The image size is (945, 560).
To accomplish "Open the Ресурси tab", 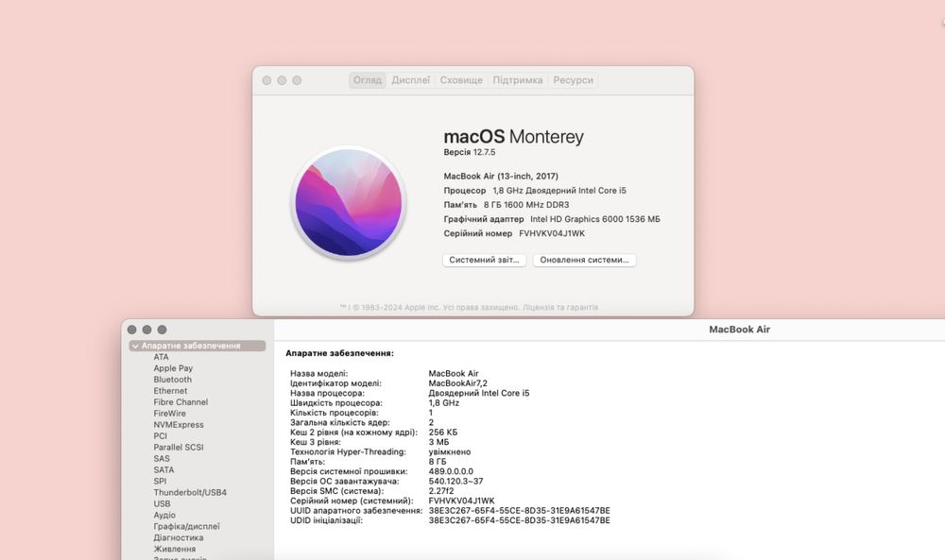I will click(x=574, y=80).
